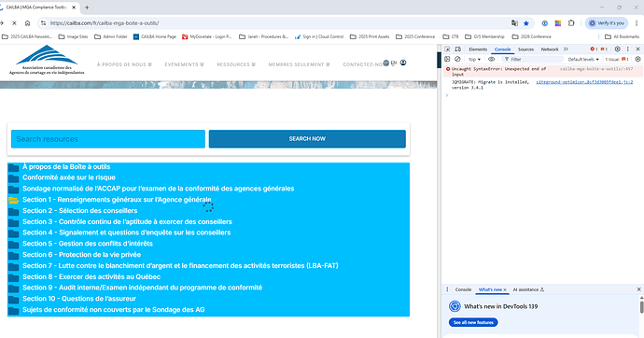Switch to the Network tab in DevTools
644x338 pixels.
[550, 49]
